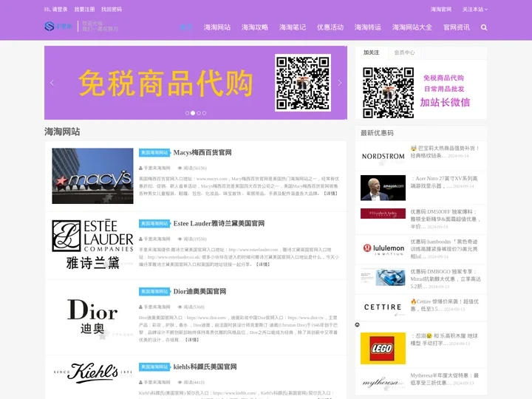Viewport: 532px width, 399px height.
Task: Open the mytheresa logo coupon
Action: point(383,383)
